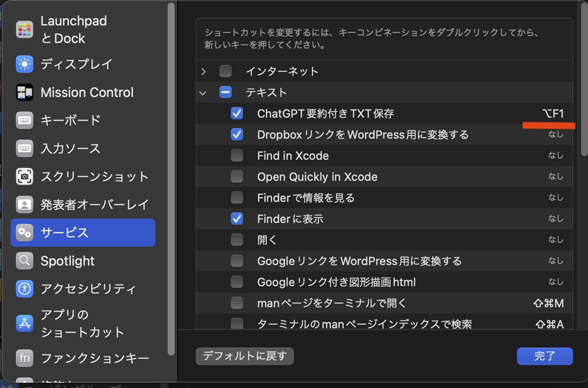Disable the Finderに表示 checkbox
This screenshot has height=388, width=588.
click(237, 219)
